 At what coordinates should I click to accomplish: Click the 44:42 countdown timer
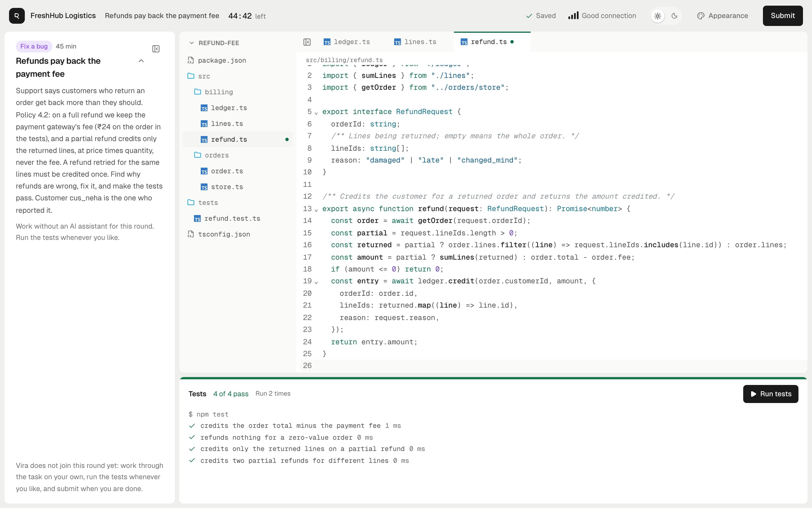[240, 16]
